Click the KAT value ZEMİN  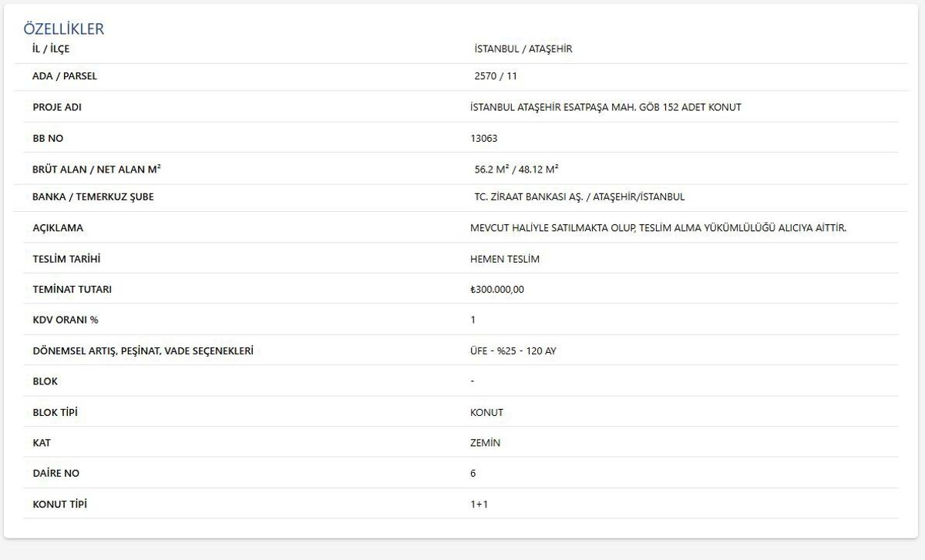point(485,443)
